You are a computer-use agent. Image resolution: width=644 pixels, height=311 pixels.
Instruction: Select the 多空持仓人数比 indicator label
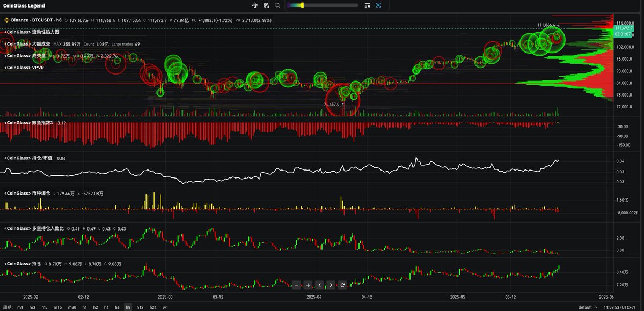[x=34, y=228]
